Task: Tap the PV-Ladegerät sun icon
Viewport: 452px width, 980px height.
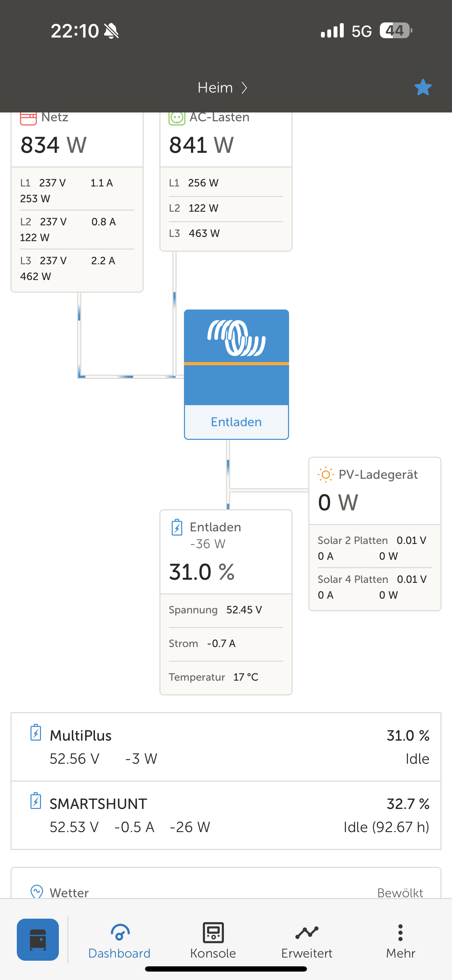Action: (x=325, y=475)
